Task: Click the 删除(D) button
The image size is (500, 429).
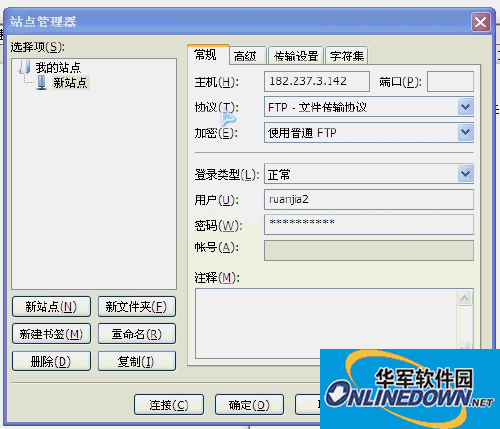Action: coord(51,361)
